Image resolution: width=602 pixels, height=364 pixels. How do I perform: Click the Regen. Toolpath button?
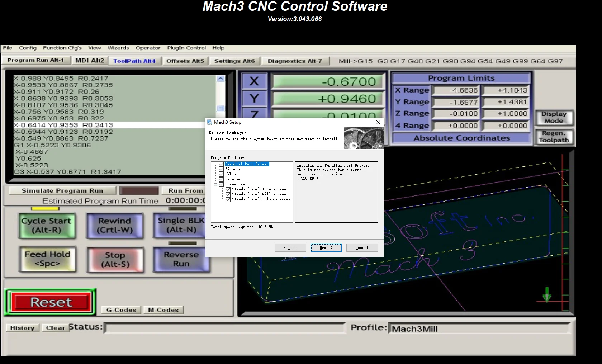point(554,137)
